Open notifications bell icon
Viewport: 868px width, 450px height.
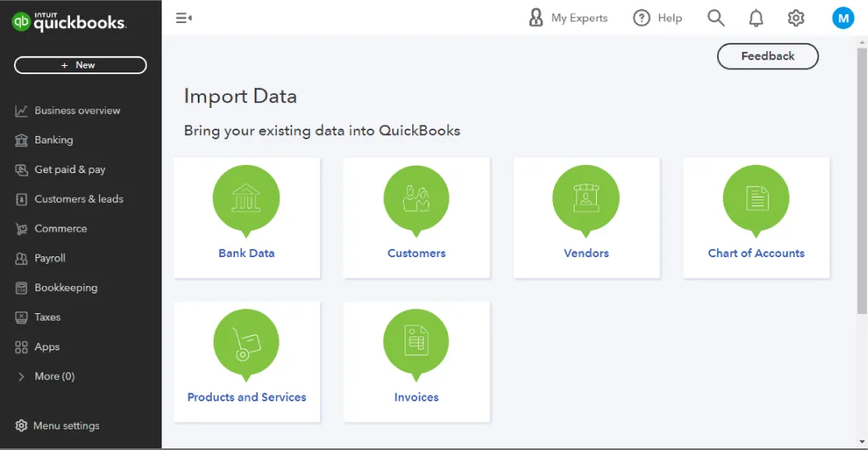point(756,18)
